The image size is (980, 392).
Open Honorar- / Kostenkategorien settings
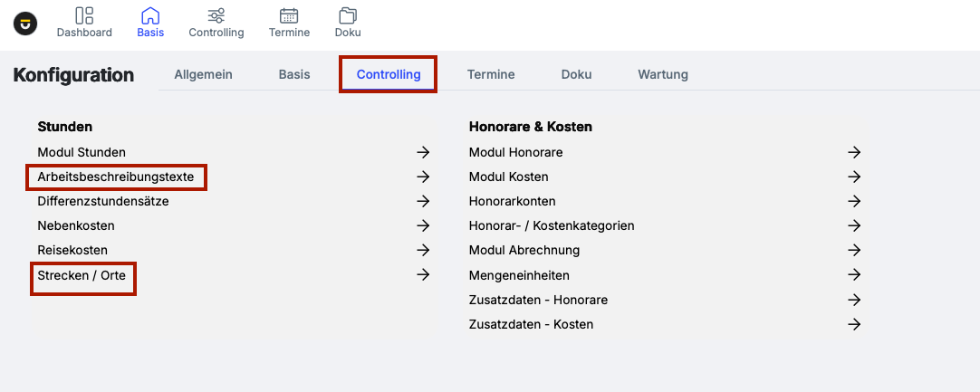pos(552,225)
